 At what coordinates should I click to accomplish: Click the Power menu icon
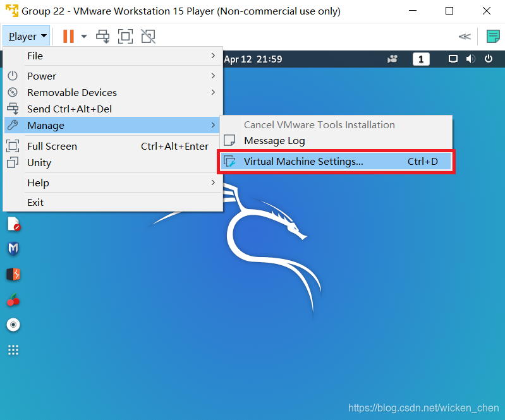coord(13,76)
